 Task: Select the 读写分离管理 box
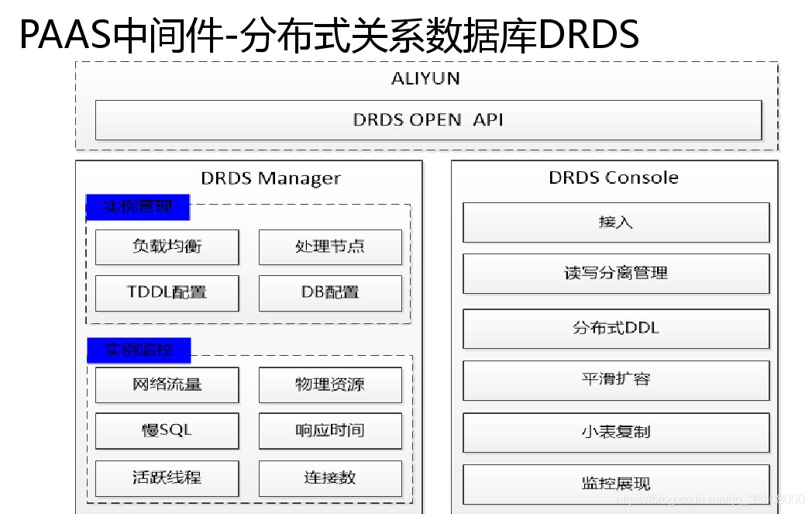[616, 274]
